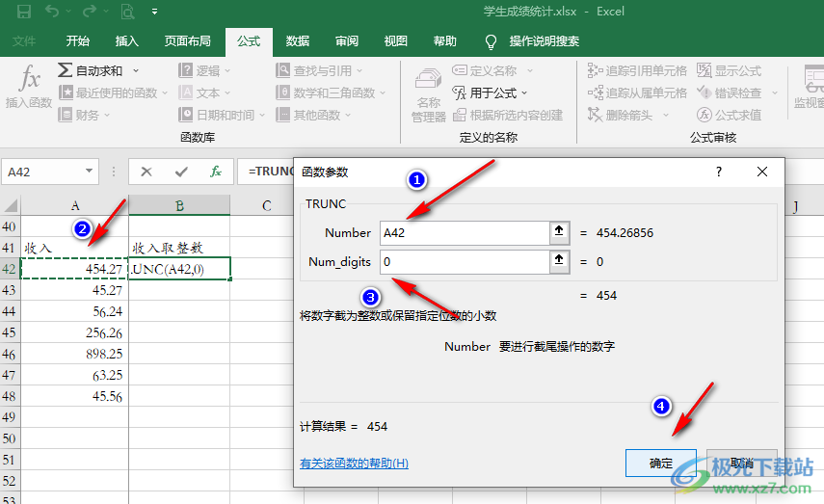Click the select-all corner triangle

pyautogui.click(x=11, y=205)
